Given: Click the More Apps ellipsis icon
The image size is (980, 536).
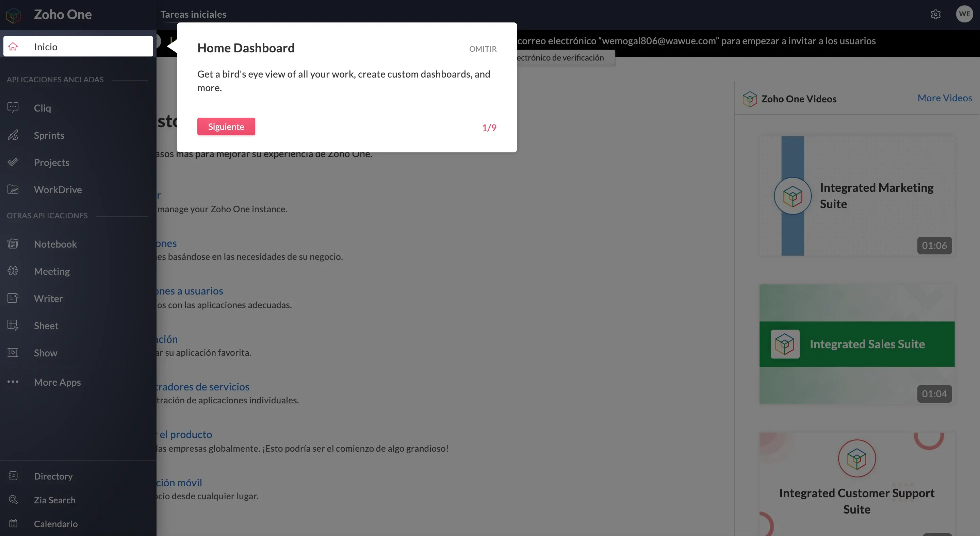Looking at the screenshot, I should point(13,382).
